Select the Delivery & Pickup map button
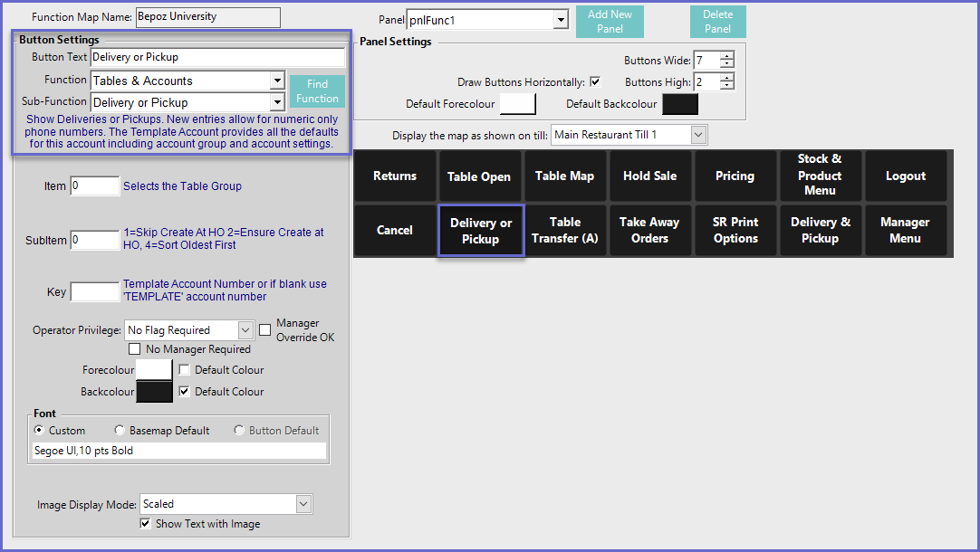Viewport: 980px width, 552px height. pyautogui.click(x=820, y=231)
